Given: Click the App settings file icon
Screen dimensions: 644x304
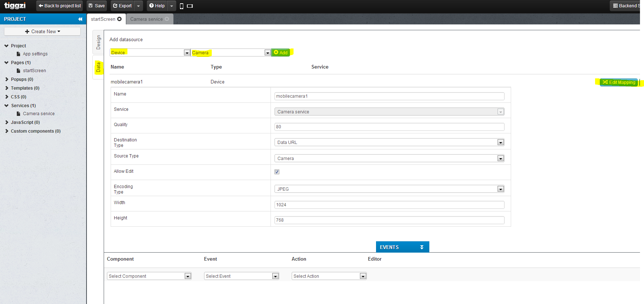Looking at the screenshot, I should pos(19,54).
